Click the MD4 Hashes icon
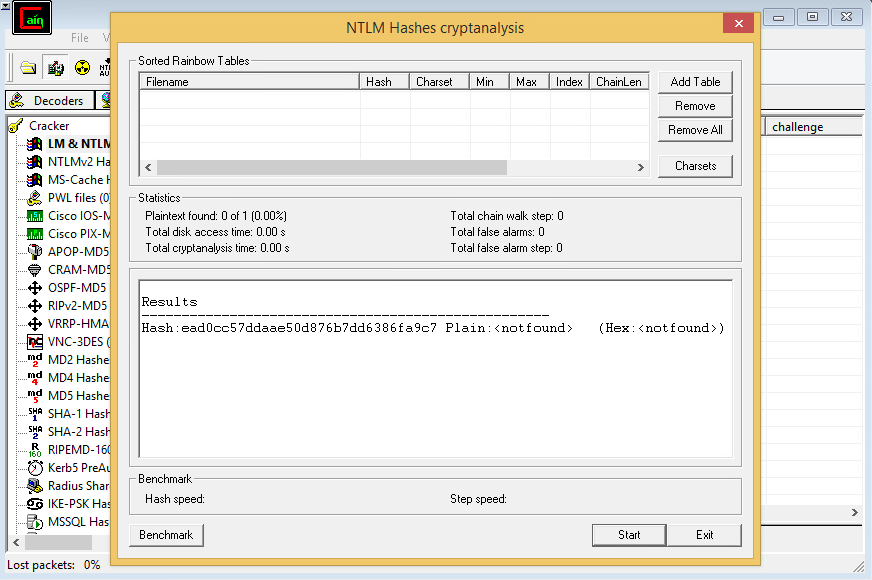 click(34, 378)
